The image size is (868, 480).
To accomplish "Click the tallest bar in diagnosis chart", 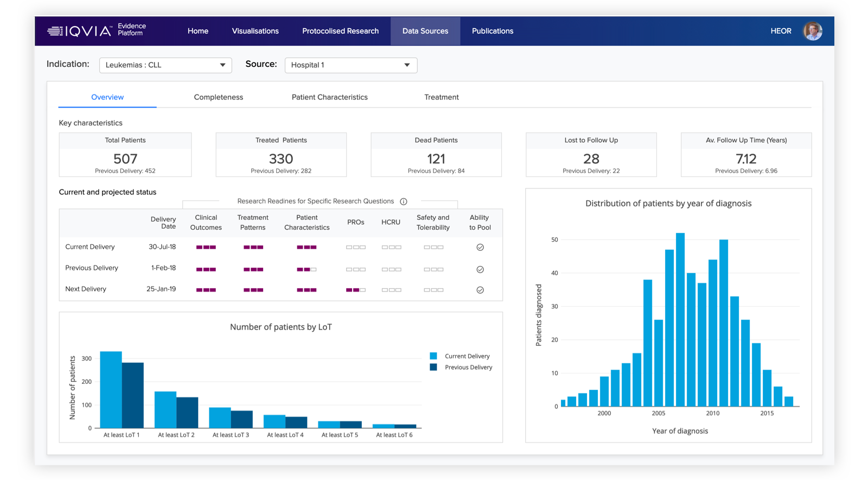I will click(x=680, y=320).
